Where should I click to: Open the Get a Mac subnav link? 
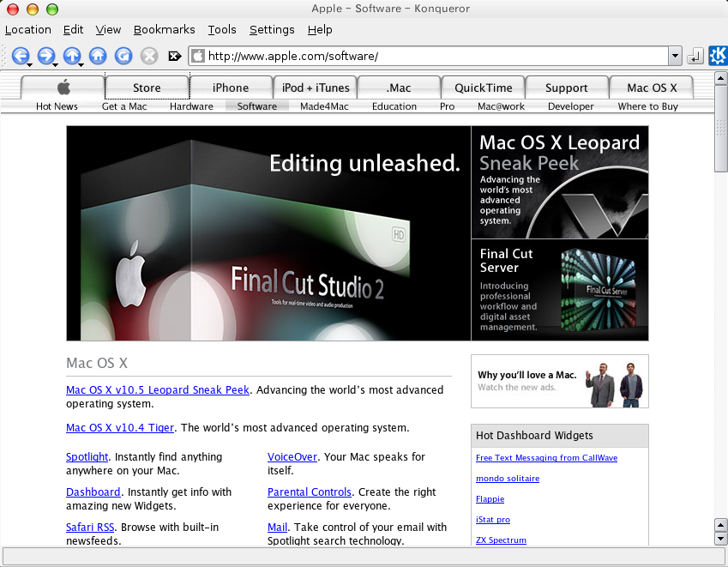[124, 106]
